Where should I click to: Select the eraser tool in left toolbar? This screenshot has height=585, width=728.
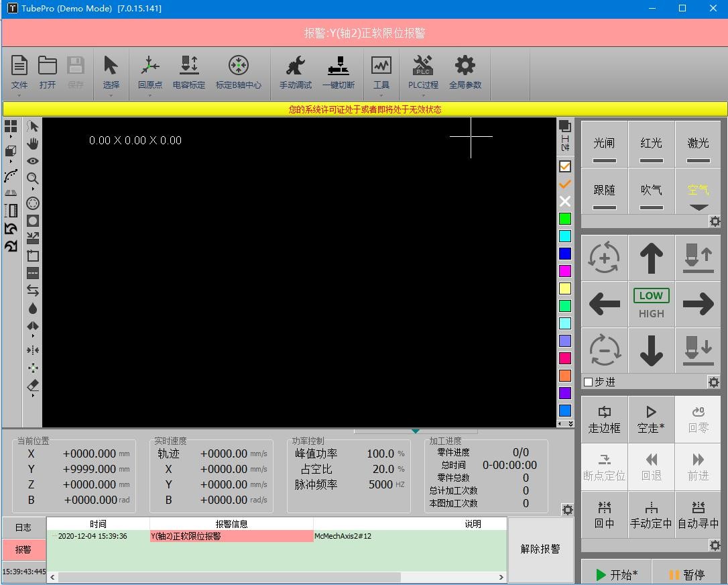pos(32,386)
